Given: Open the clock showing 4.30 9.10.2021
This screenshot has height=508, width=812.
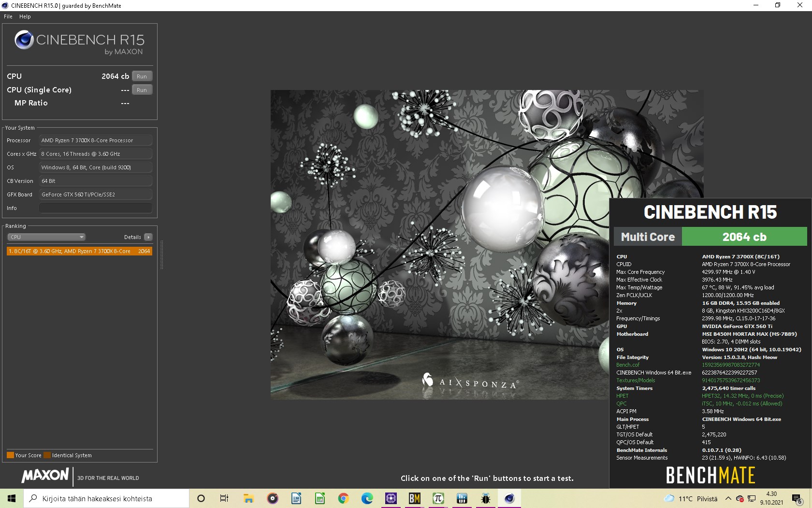Looking at the screenshot, I should [x=771, y=498].
